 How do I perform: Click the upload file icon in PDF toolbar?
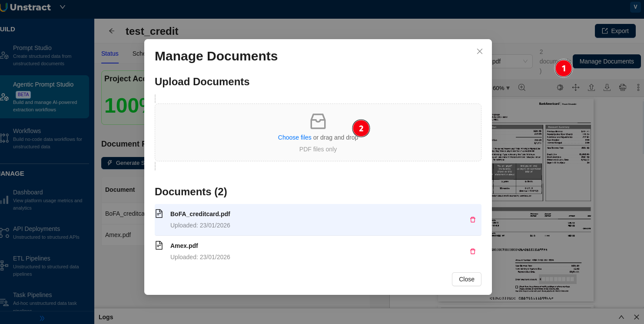tap(591, 87)
